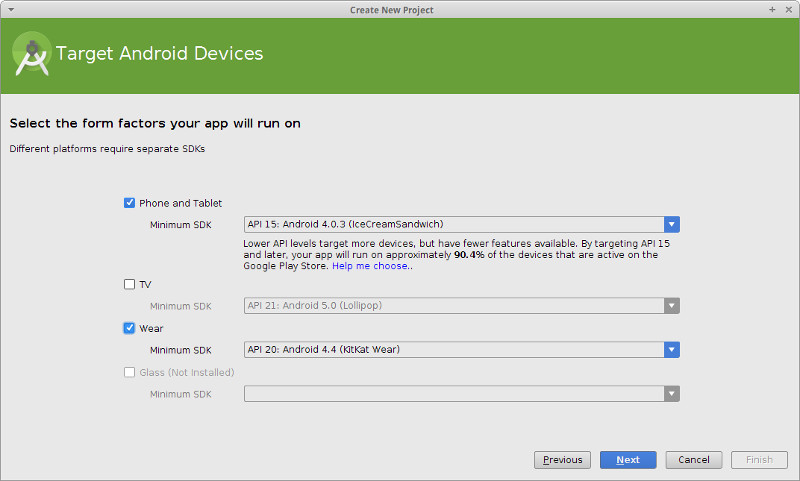800x481 pixels.
Task: Open the Phone and Tablet Minimum SDK dropdown
Action: 461,225
